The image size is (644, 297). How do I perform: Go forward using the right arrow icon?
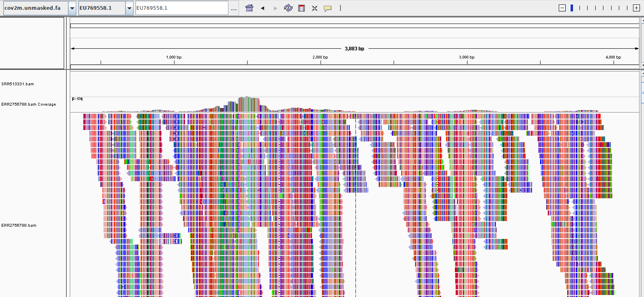point(276,8)
